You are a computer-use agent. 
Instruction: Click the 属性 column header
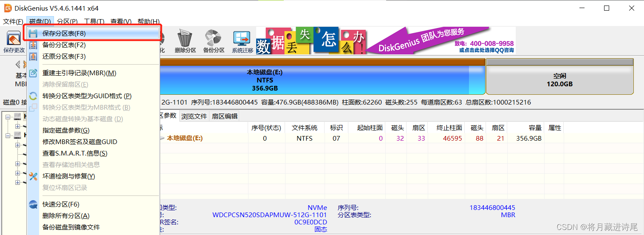(555, 127)
